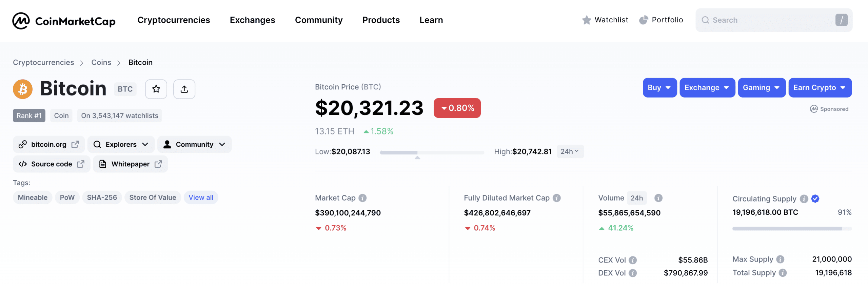The image size is (868, 293).
Task: Open the Buy dropdown
Action: (x=659, y=88)
